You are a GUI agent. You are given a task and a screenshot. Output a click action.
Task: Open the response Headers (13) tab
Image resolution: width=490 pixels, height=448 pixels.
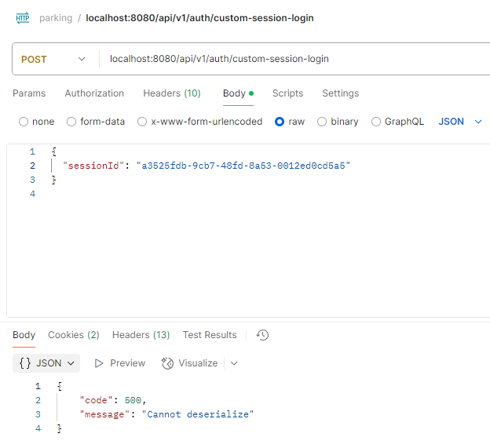141,335
